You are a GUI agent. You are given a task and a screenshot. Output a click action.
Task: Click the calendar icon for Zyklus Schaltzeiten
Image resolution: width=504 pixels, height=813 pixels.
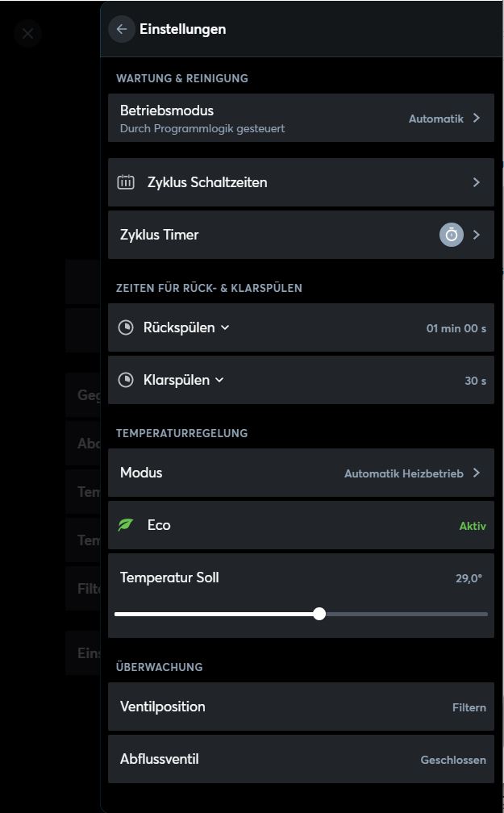pos(126,182)
